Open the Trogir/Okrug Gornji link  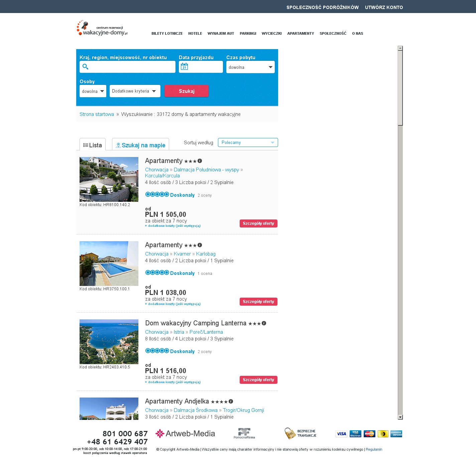243,410
